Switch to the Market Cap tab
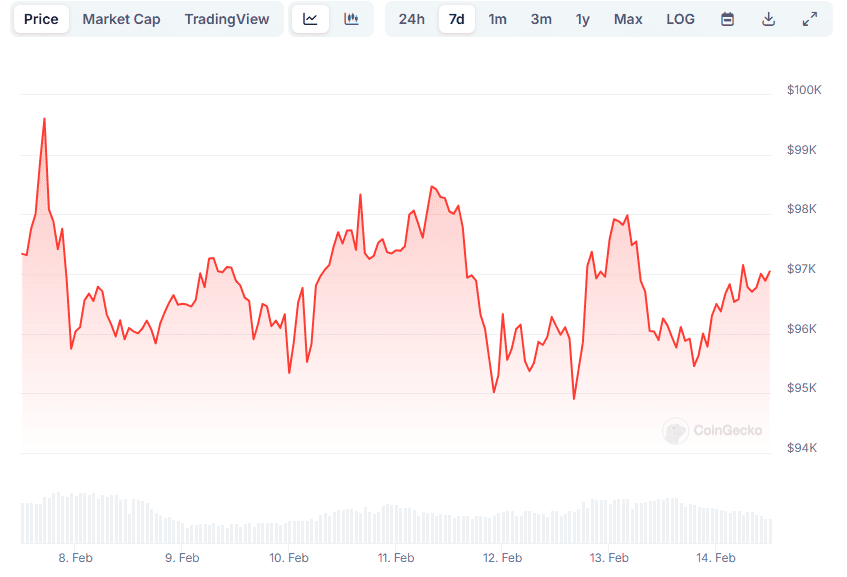The image size is (847, 577). (x=121, y=18)
